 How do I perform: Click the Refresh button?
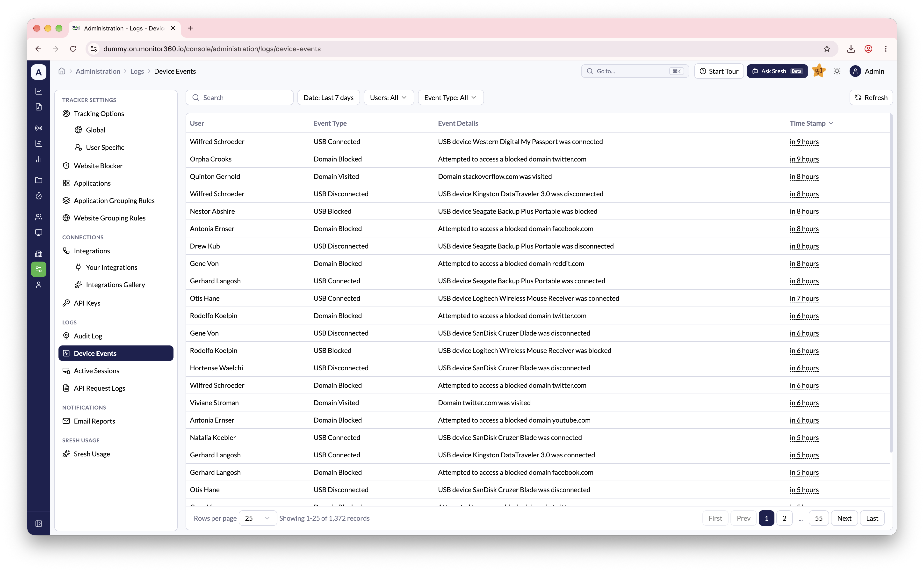click(x=871, y=97)
